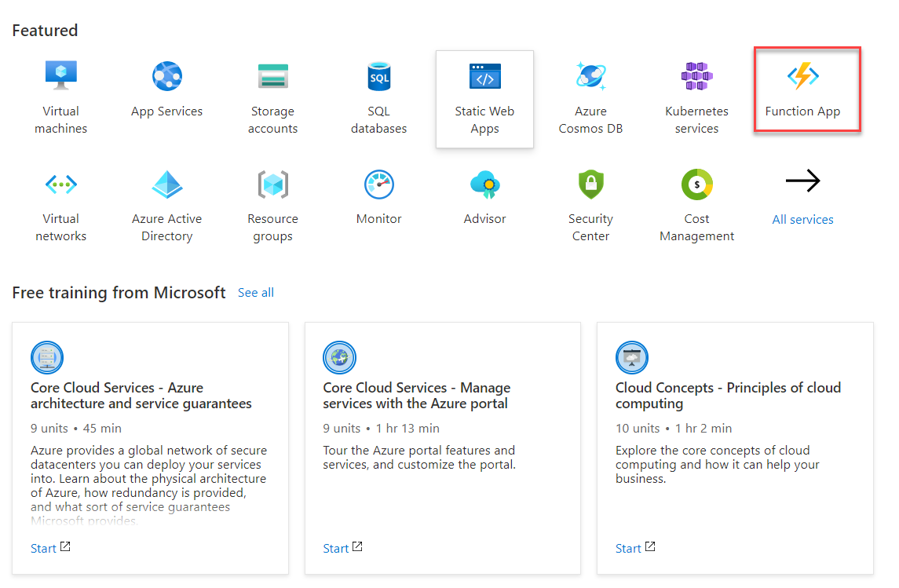This screenshot has width=899, height=588.
Task: Click the Azure Active Directory label
Action: [x=166, y=228]
